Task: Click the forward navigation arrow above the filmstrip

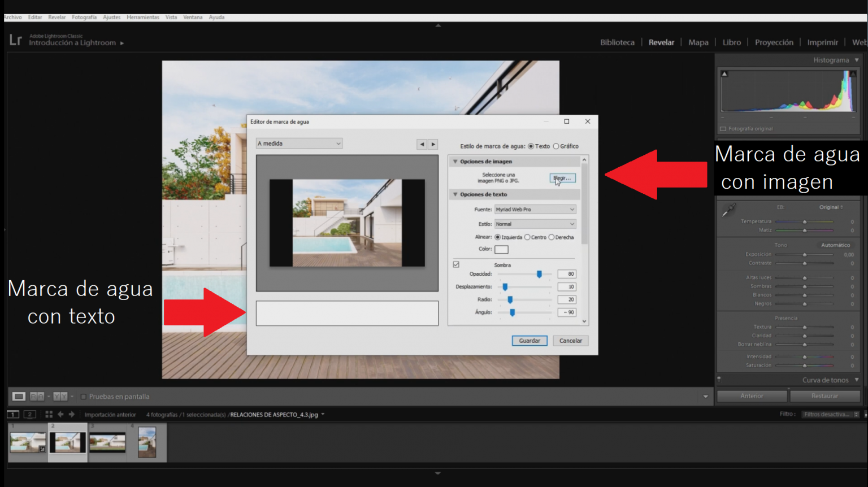Action: pyautogui.click(x=71, y=414)
